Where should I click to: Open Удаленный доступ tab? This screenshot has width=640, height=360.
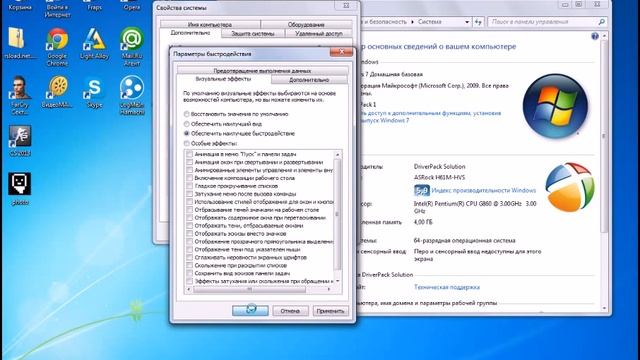pos(319,33)
